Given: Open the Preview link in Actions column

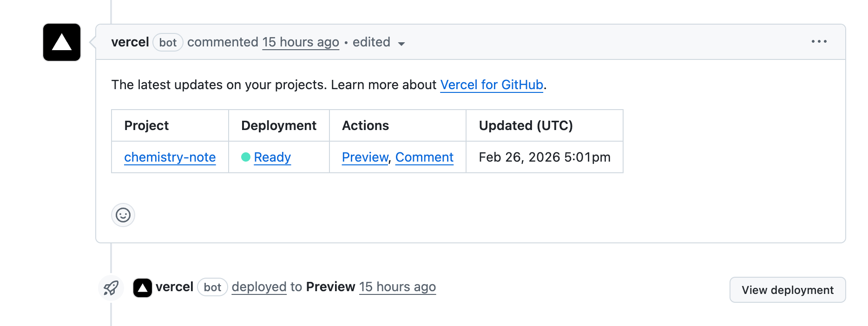Looking at the screenshot, I should (365, 157).
